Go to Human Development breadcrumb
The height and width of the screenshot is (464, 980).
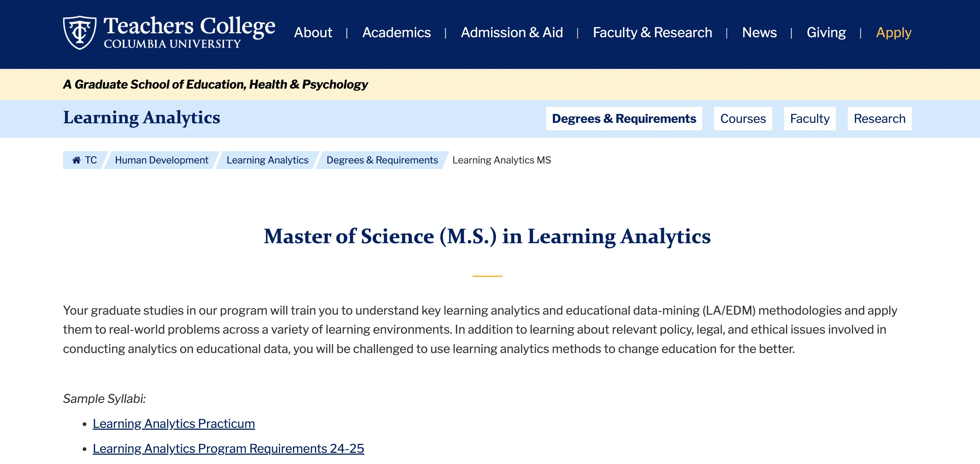pyautogui.click(x=161, y=160)
